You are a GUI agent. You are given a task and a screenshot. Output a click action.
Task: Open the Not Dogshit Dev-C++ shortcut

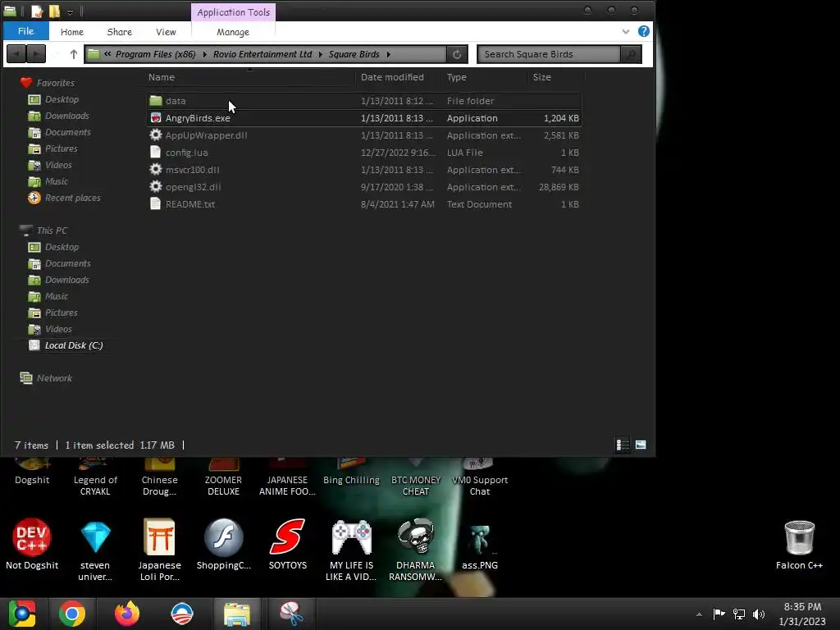32,544
